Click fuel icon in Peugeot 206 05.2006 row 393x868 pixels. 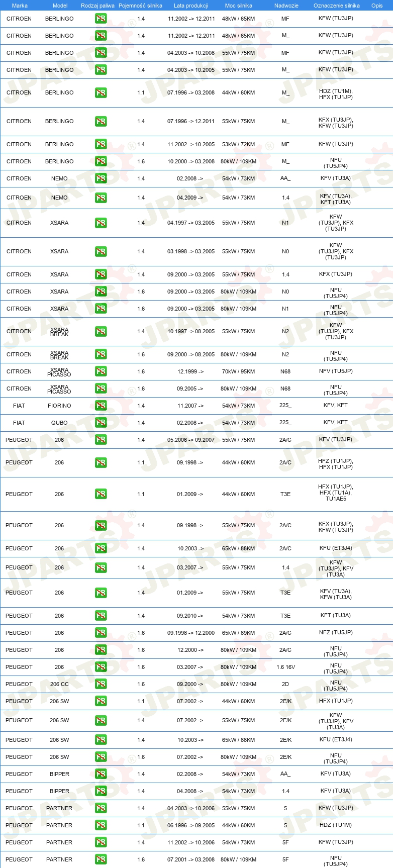tap(101, 440)
